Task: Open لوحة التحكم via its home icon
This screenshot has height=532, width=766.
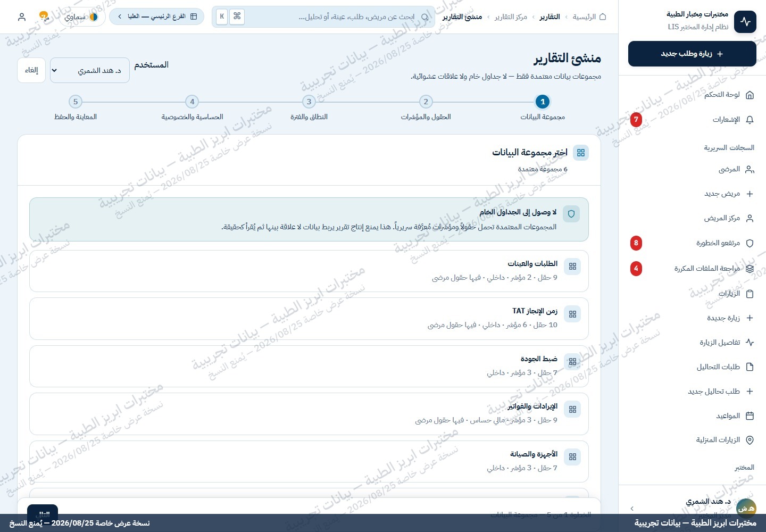Action: pos(750,95)
